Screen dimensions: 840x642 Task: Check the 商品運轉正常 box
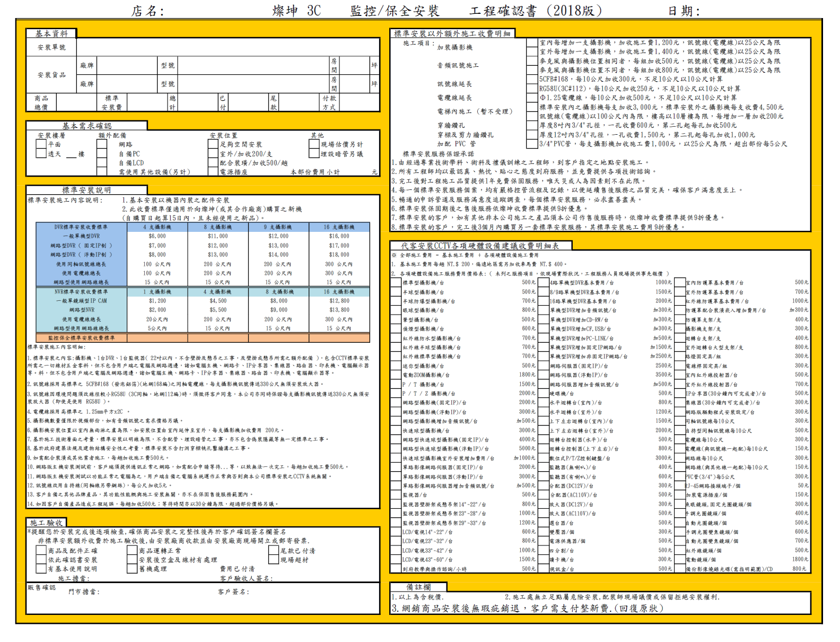tap(132, 551)
